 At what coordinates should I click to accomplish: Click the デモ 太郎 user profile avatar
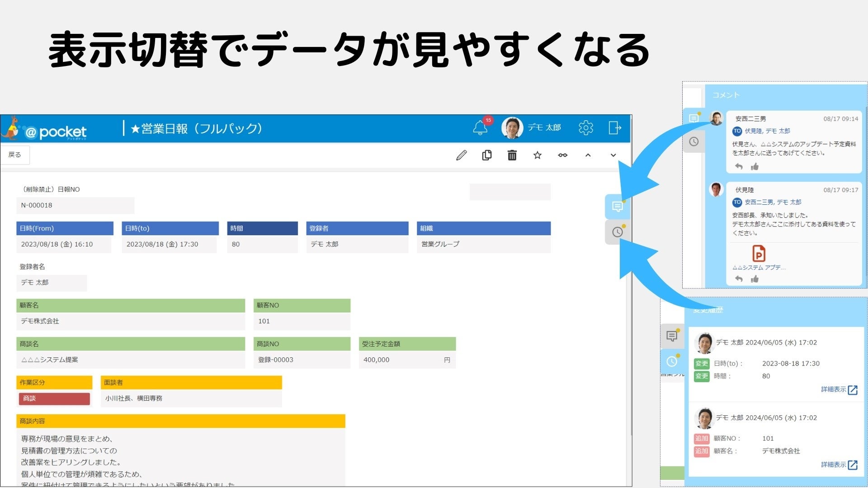click(512, 128)
